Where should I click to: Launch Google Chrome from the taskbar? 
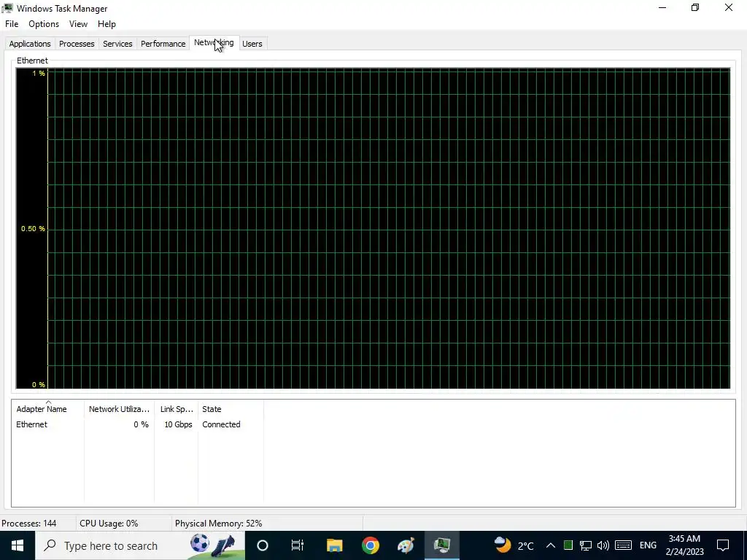pyautogui.click(x=370, y=545)
